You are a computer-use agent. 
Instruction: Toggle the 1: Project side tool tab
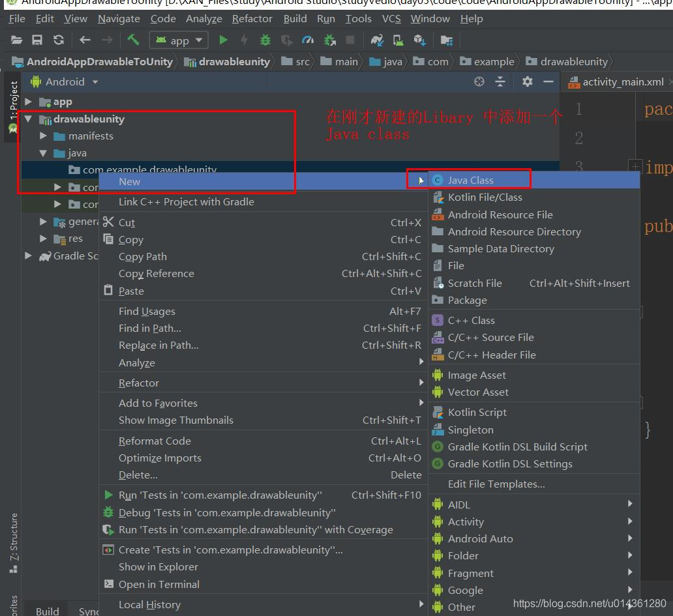tap(13, 106)
